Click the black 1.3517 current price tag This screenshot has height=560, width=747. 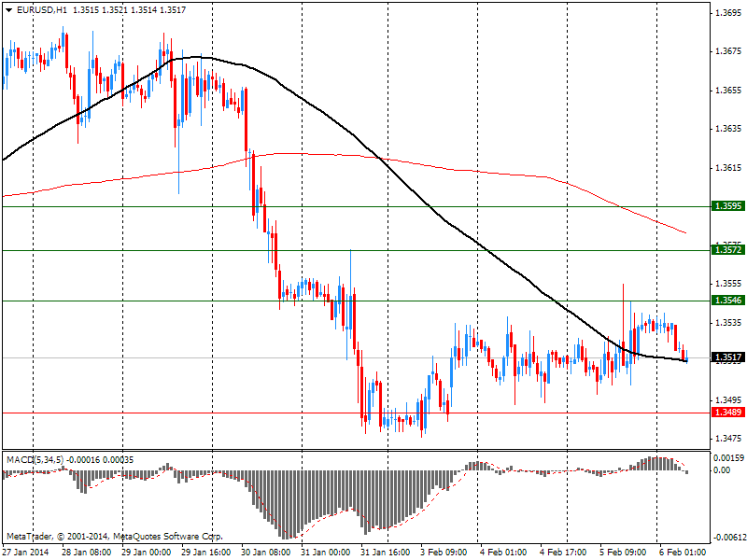pos(726,357)
